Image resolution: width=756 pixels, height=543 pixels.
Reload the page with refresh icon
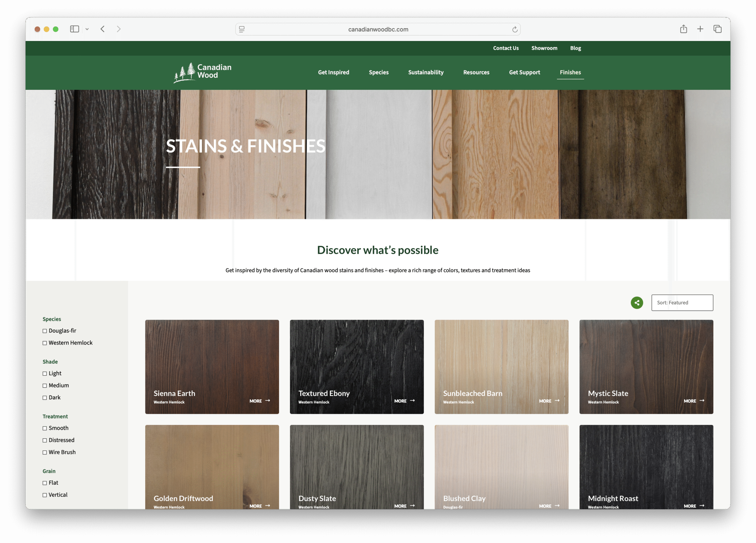pyautogui.click(x=515, y=29)
